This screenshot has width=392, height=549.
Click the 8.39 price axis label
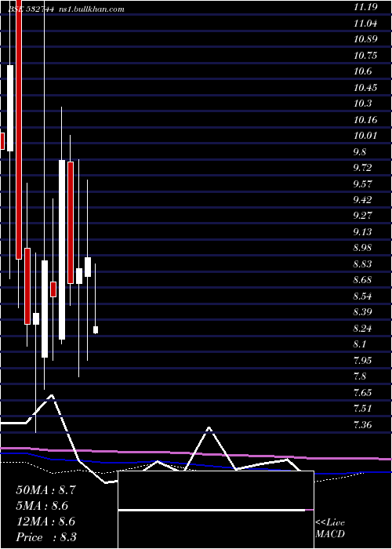(x=362, y=312)
